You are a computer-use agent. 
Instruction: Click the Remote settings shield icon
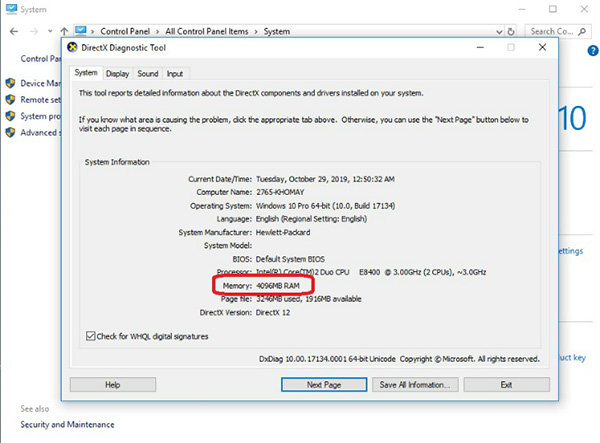[x=10, y=100]
